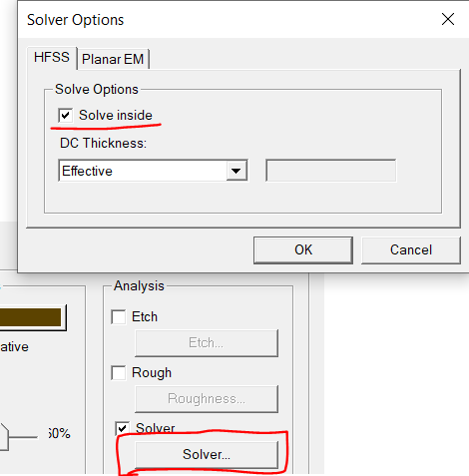Click the transparency slider handle

click(x=4, y=437)
